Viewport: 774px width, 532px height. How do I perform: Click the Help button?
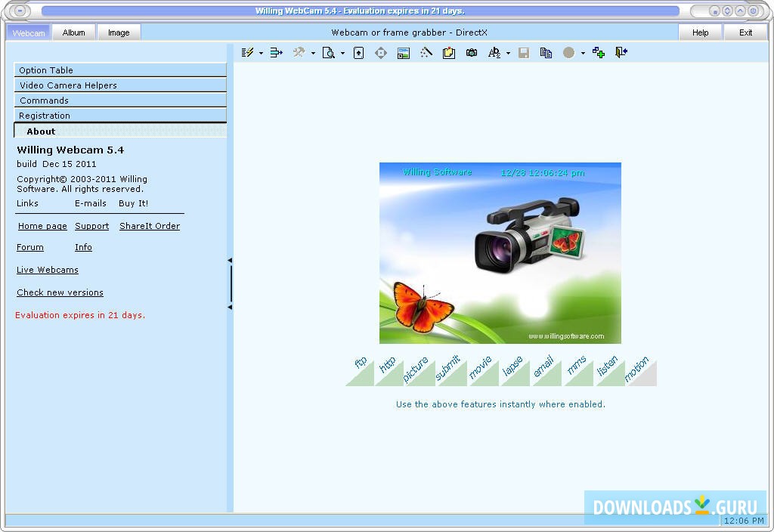[x=700, y=32]
